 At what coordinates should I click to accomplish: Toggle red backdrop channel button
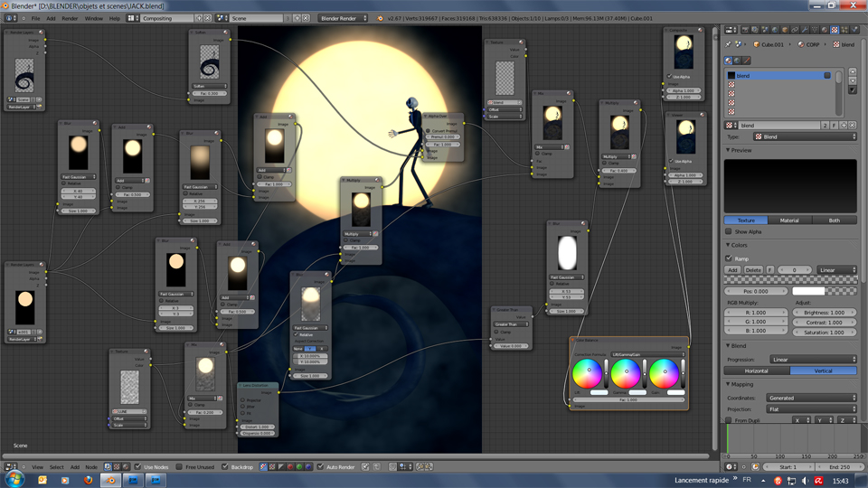click(290, 466)
